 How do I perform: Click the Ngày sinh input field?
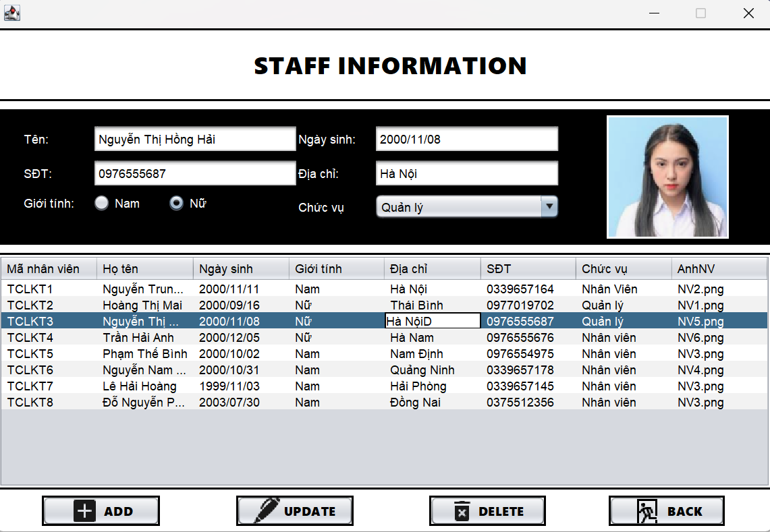[x=466, y=139]
